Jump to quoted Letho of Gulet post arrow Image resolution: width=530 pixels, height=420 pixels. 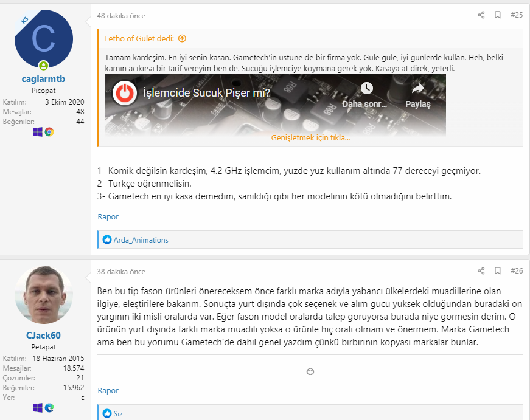(x=182, y=38)
